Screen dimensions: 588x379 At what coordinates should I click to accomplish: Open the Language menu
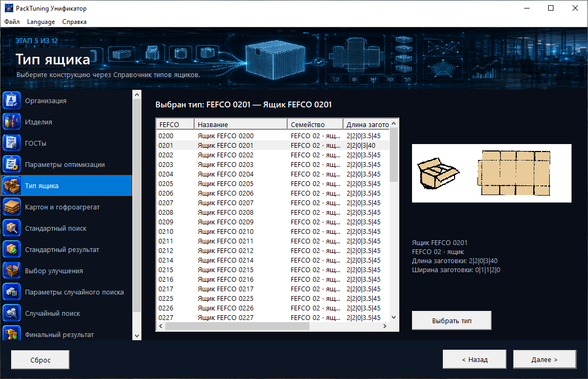tap(41, 22)
